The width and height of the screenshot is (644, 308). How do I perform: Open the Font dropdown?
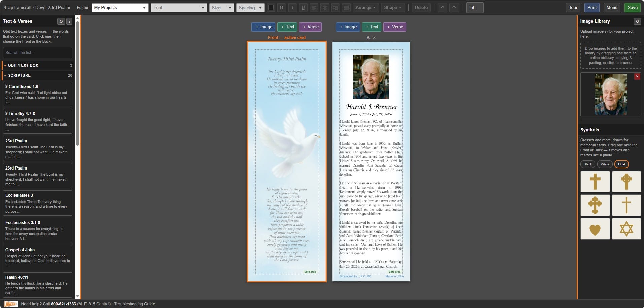click(179, 7)
